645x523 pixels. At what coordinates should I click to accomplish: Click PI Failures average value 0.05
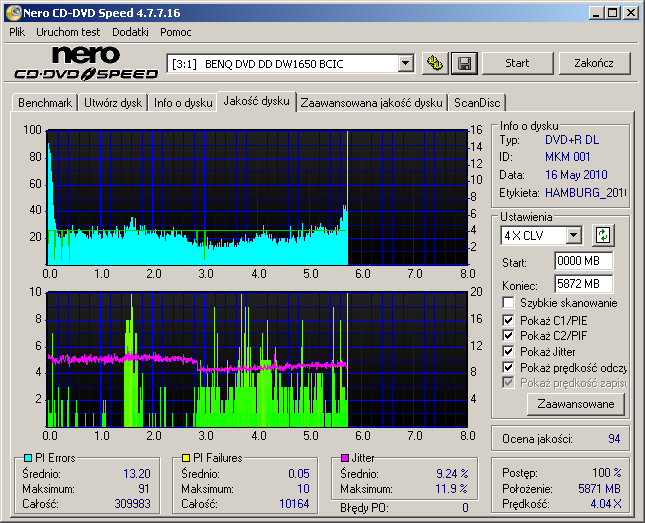point(299,474)
